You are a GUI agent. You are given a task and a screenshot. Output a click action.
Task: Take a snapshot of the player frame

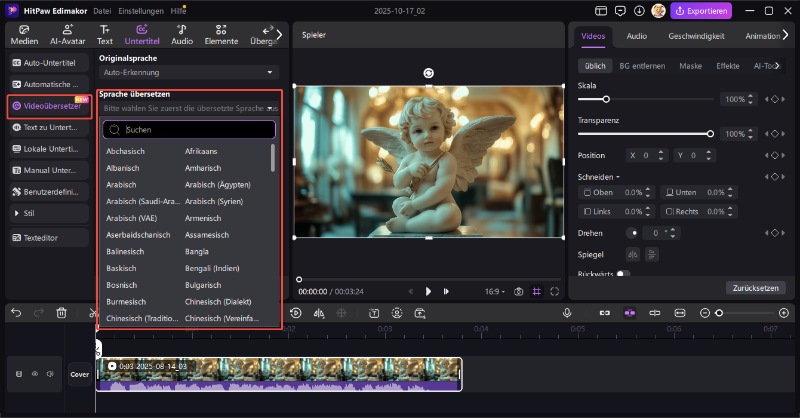coord(519,291)
